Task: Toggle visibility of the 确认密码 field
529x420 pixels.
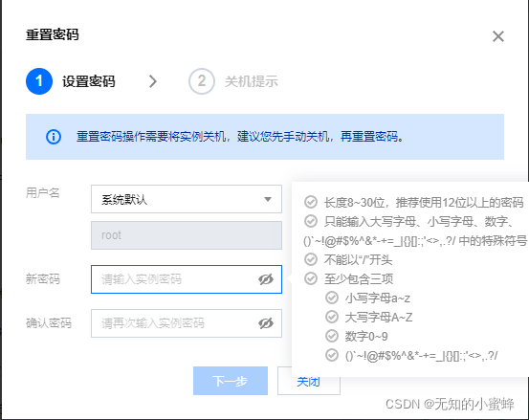Action: tap(266, 323)
